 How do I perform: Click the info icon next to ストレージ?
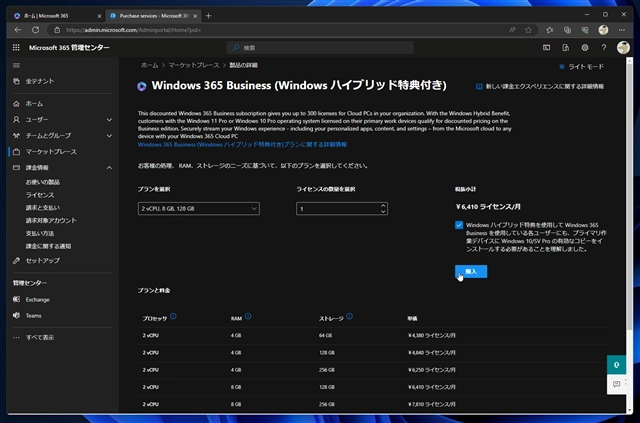pos(349,316)
